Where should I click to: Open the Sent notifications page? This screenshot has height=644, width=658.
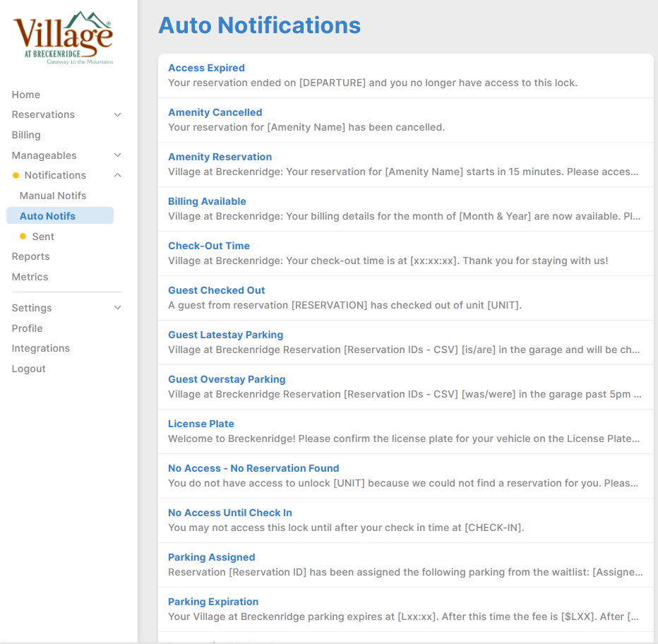43,237
